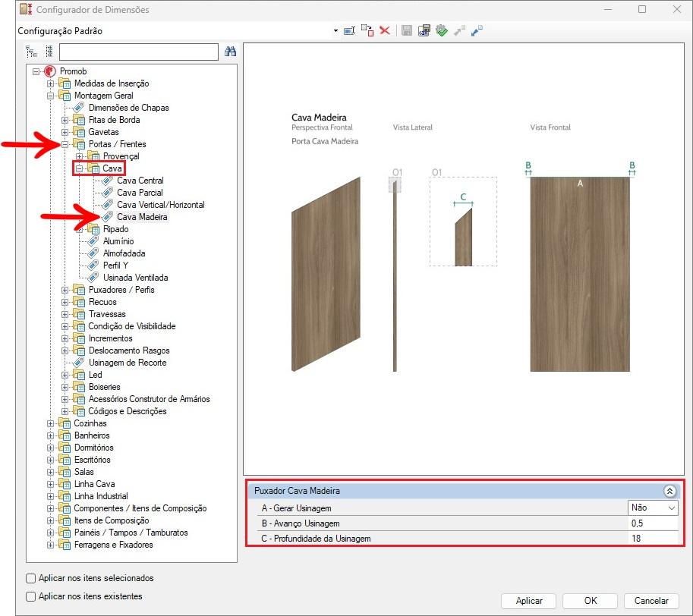Image resolution: width=693 pixels, height=616 pixels.
Task: Expand the Cozinhas tree node
Action: [51, 423]
